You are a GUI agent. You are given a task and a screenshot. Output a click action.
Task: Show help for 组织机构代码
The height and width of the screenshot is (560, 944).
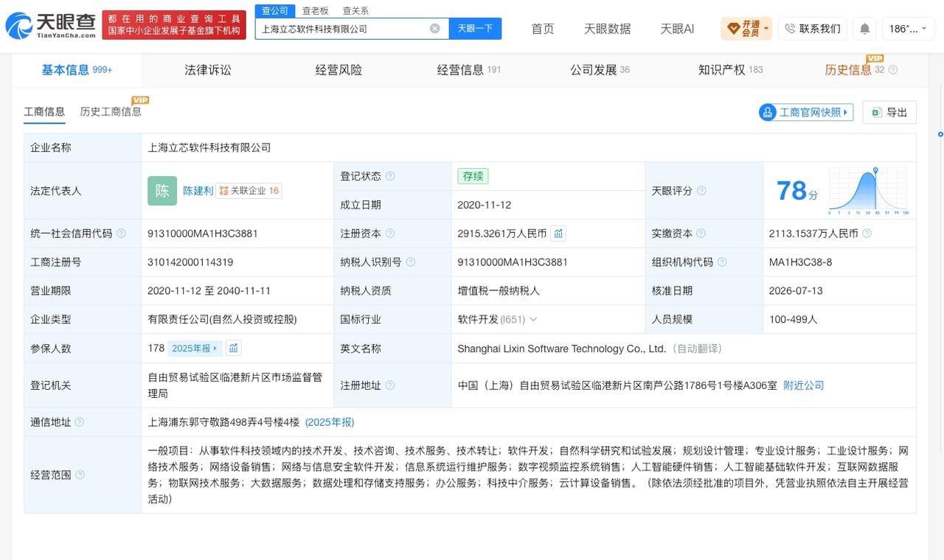[x=722, y=262]
